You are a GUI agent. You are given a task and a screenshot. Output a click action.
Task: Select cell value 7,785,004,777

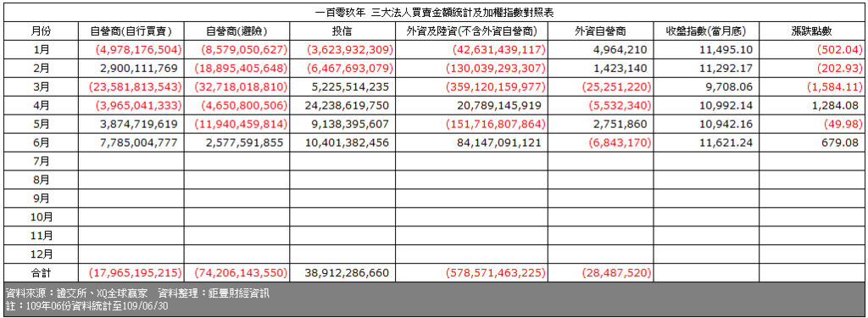pos(139,143)
